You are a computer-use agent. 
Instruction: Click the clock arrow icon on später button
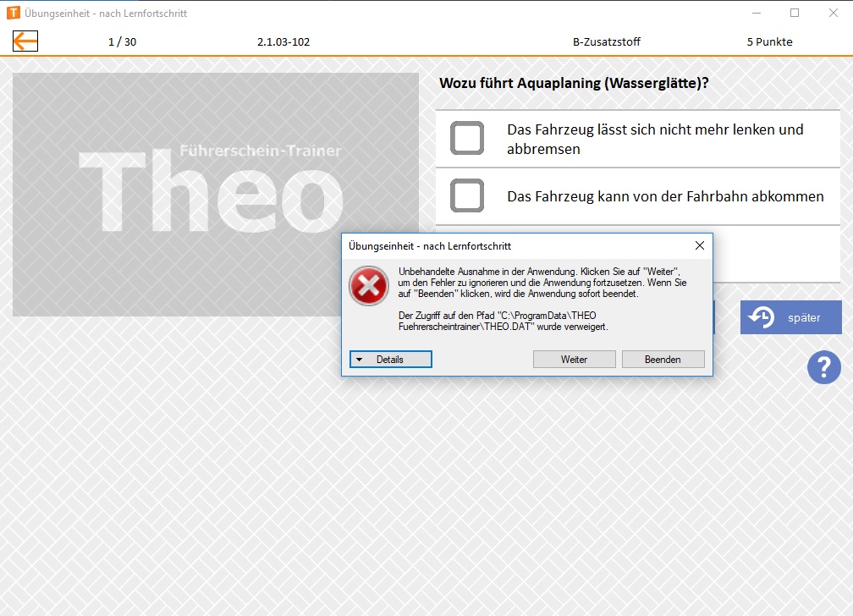761,316
